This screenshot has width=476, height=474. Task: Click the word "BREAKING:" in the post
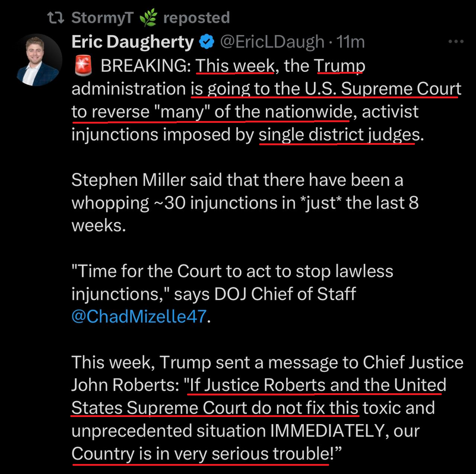[x=145, y=66]
